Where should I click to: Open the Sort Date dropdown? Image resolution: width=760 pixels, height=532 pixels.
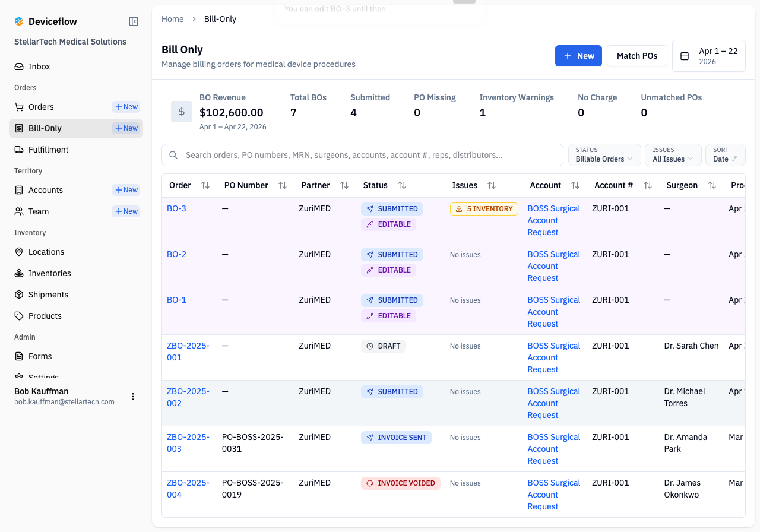[726, 155]
